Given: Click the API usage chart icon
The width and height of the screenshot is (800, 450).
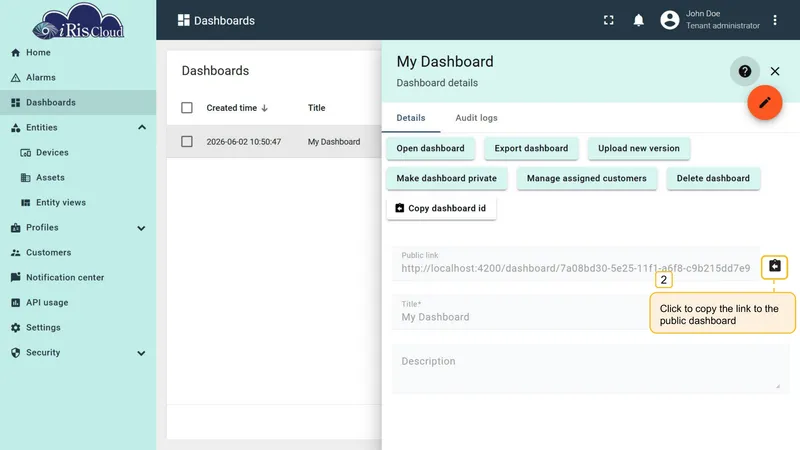Looking at the screenshot, I should (x=16, y=303).
